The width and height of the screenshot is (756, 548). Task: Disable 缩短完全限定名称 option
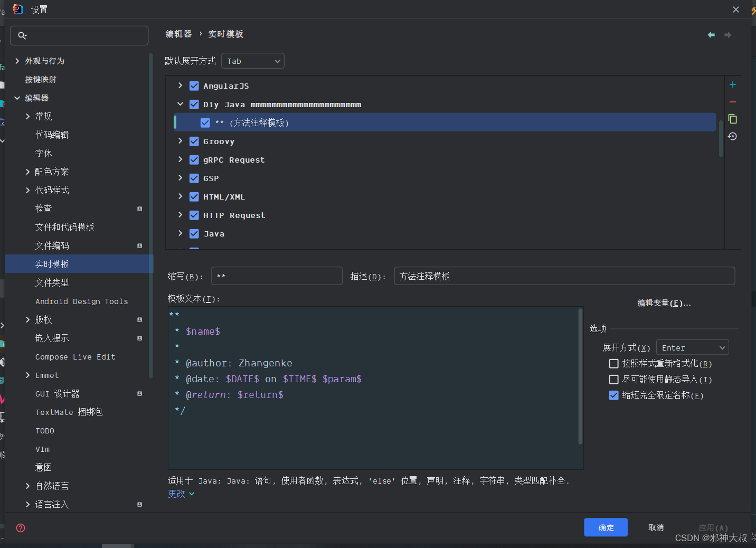tap(613, 395)
